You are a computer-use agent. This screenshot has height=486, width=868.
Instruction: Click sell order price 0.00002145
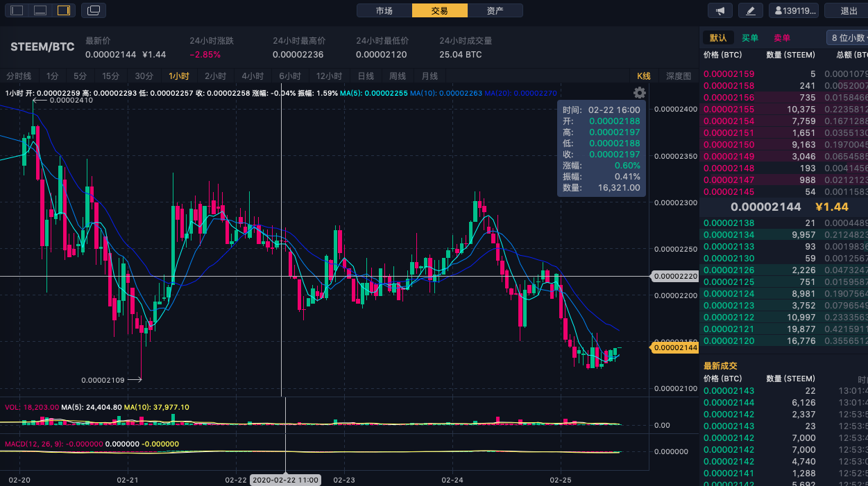point(729,191)
